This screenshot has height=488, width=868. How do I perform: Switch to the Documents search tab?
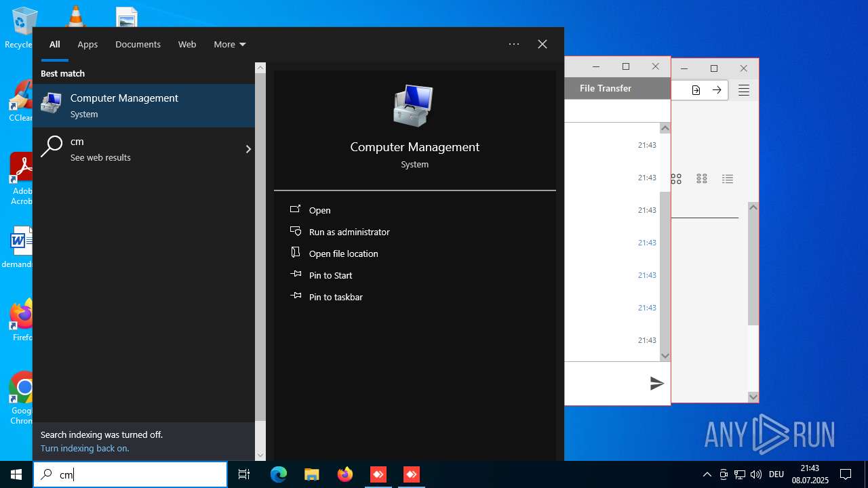pos(138,44)
